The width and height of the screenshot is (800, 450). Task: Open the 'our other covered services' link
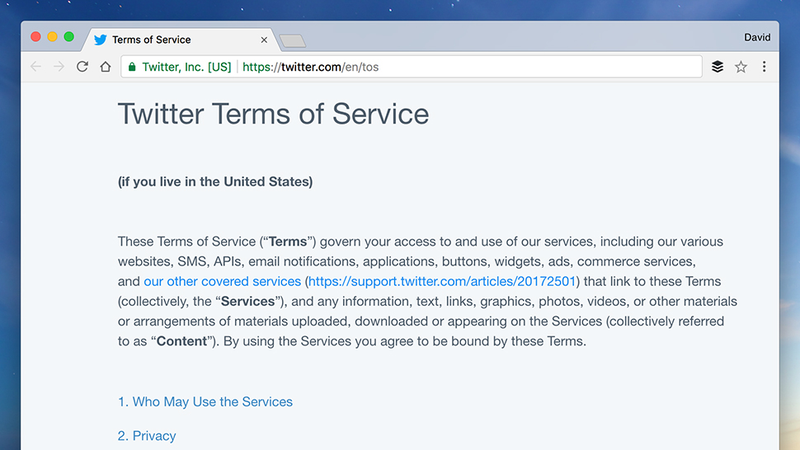pyautogui.click(x=222, y=282)
